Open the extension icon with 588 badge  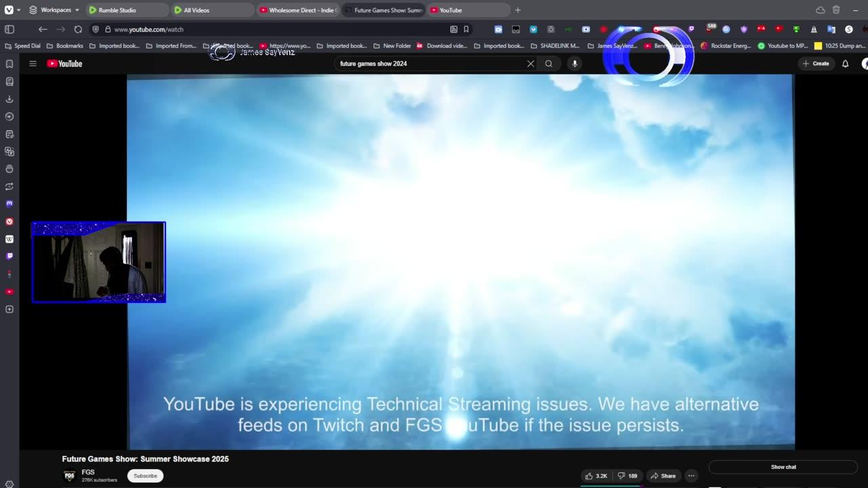click(709, 29)
